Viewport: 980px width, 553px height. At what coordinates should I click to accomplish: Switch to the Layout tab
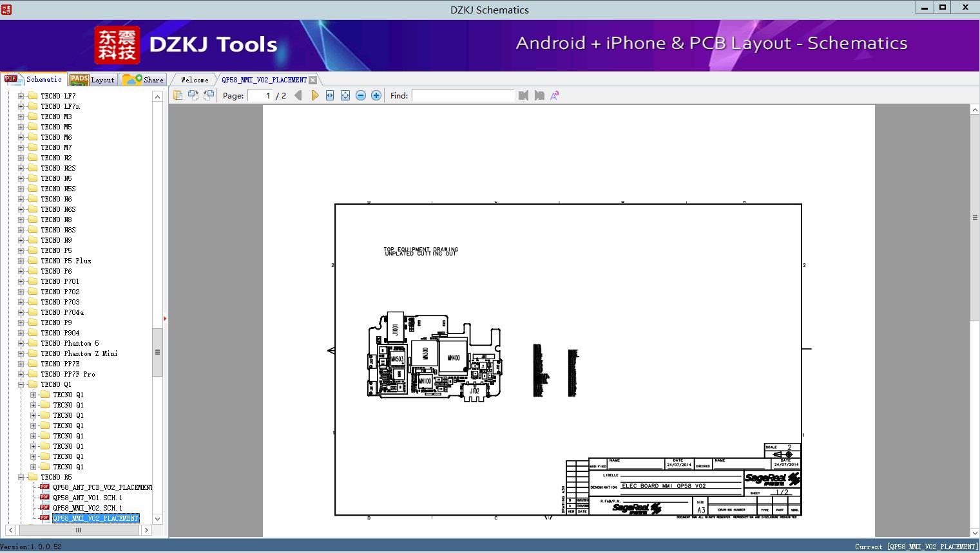pos(93,80)
